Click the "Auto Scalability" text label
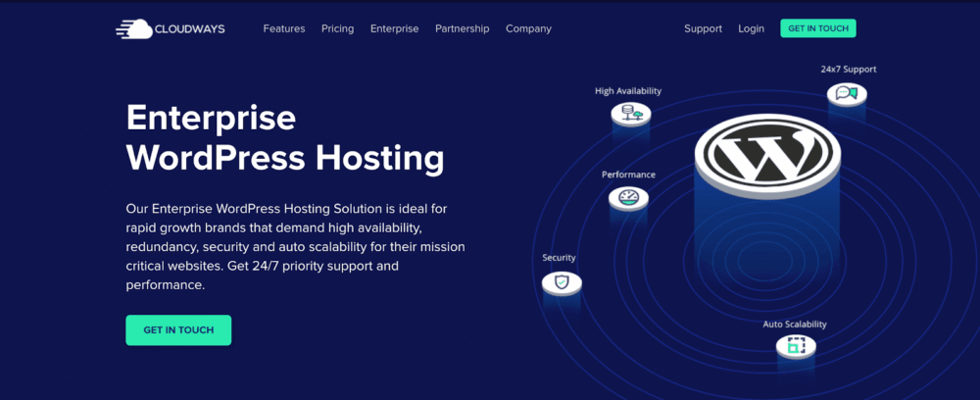Screen dimensions: 980x400 point(795,324)
